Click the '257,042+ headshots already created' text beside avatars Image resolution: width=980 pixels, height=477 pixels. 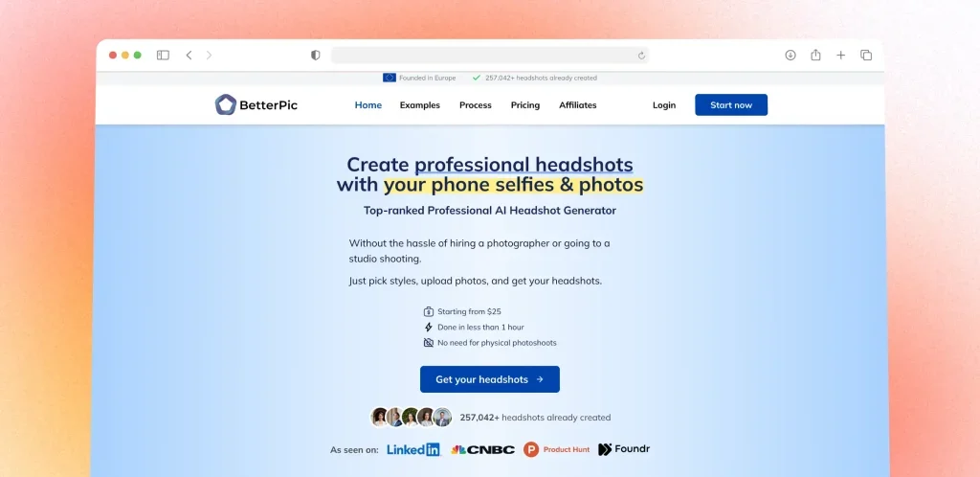(536, 418)
